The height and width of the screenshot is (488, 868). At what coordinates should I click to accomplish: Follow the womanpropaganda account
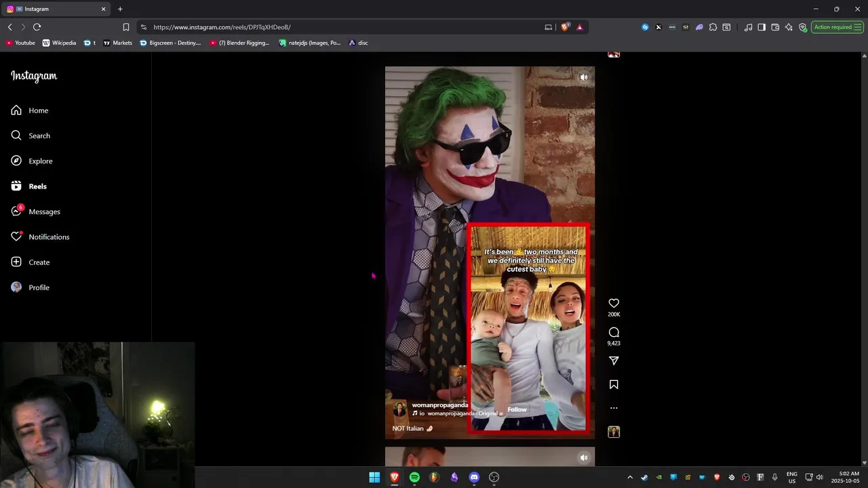[x=517, y=409]
